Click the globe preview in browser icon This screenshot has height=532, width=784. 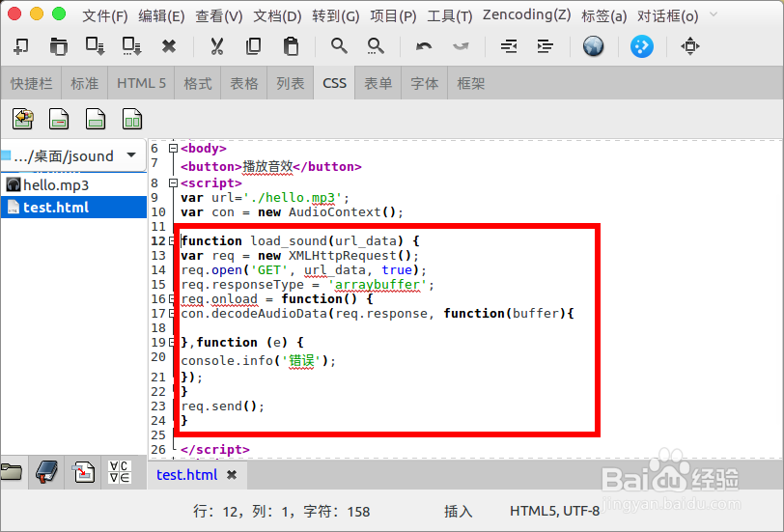point(594,46)
